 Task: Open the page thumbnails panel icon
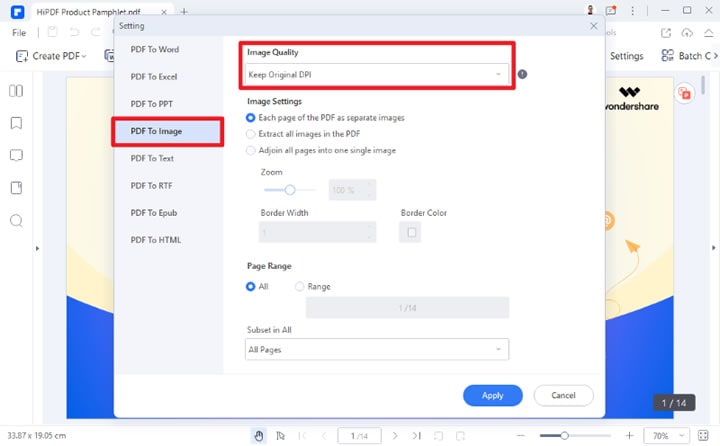pos(16,91)
